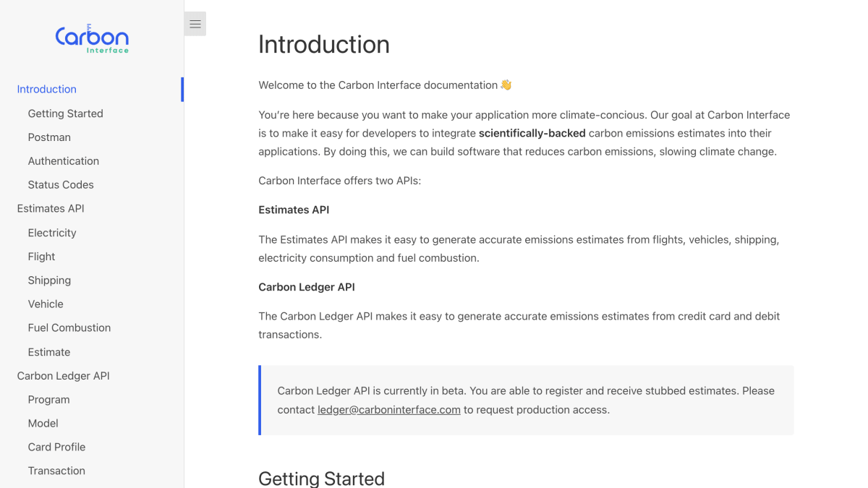Viewport: 868px width, 488px height.
Task: Open the Estimate sidebar link
Action: coord(49,352)
